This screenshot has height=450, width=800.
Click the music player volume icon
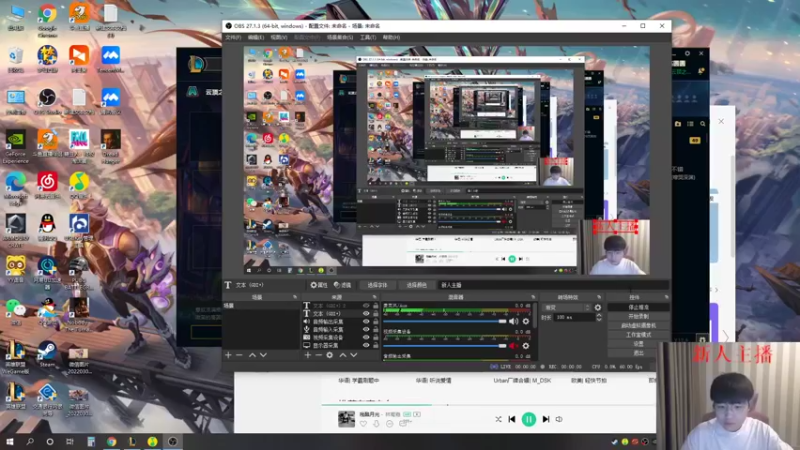(x=559, y=419)
